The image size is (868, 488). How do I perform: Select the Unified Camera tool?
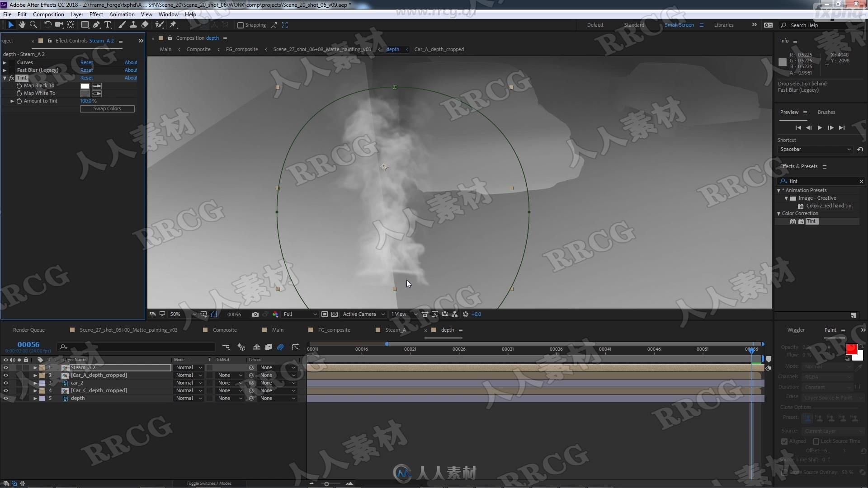(x=59, y=25)
